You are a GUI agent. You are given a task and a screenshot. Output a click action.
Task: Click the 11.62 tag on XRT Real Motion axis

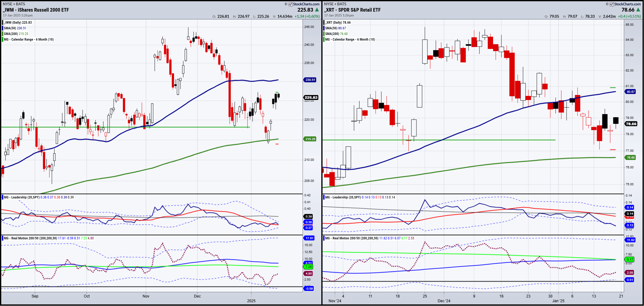(630, 240)
